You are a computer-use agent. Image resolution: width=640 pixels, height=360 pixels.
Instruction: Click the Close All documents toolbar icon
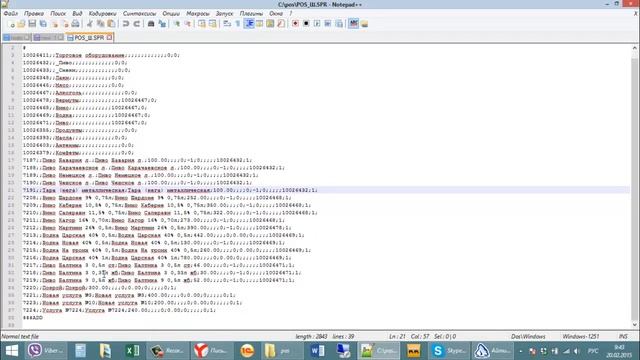[64, 24]
